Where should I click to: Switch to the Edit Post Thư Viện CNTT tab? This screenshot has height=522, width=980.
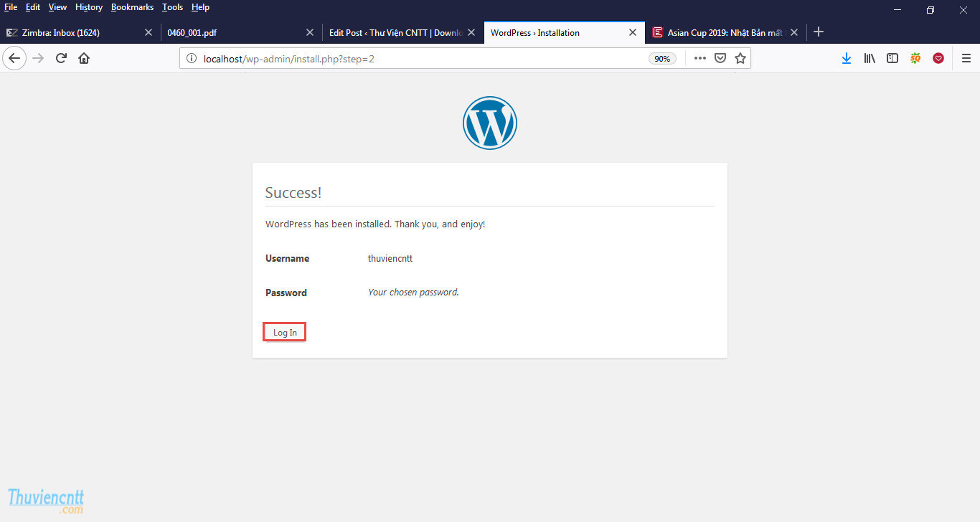pos(403,32)
